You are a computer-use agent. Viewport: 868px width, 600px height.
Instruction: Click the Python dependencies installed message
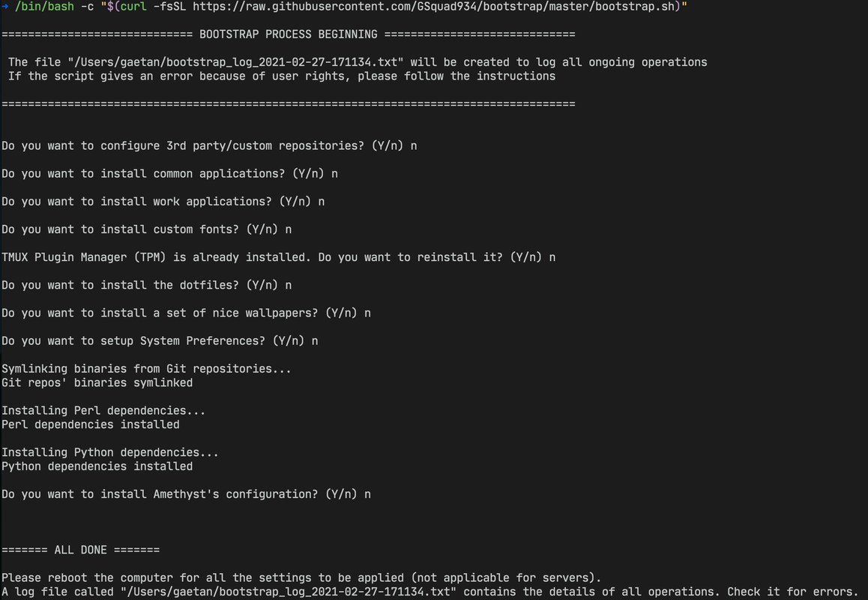tap(97, 466)
